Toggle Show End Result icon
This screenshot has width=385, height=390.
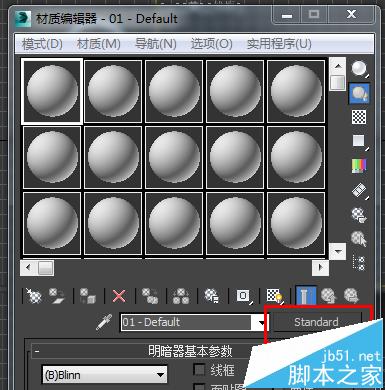[306, 295]
